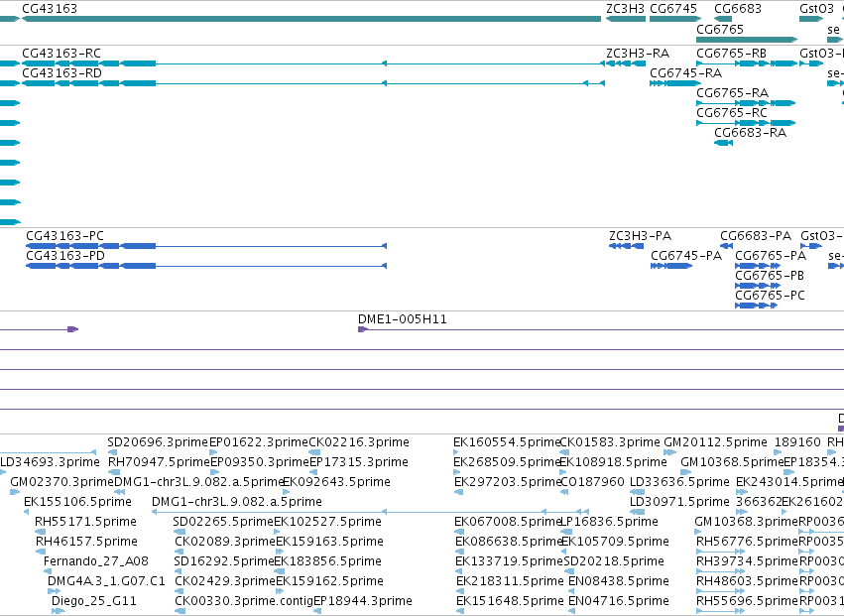
Task: Click the ZC3H3-RA transcript label
Action: point(638,54)
